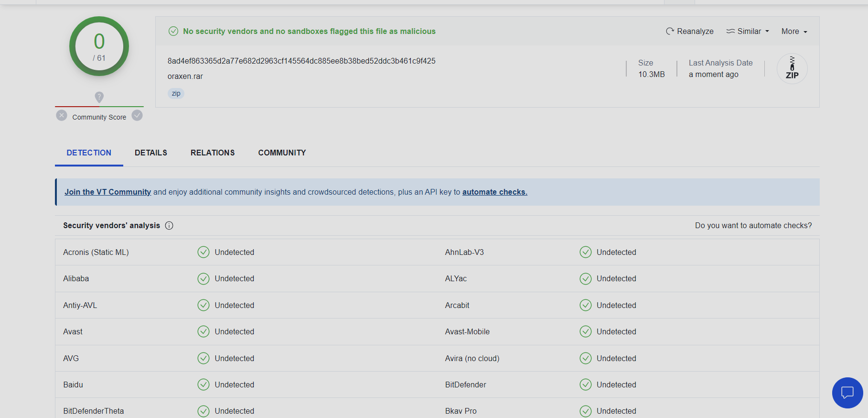Switch to the DETAILS tab

pyautogui.click(x=151, y=153)
